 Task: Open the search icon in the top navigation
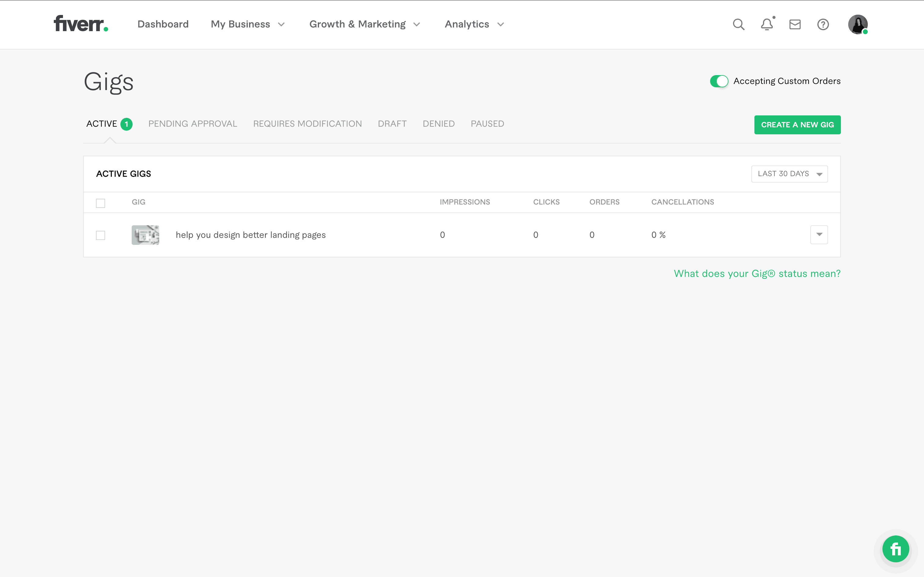coord(738,24)
